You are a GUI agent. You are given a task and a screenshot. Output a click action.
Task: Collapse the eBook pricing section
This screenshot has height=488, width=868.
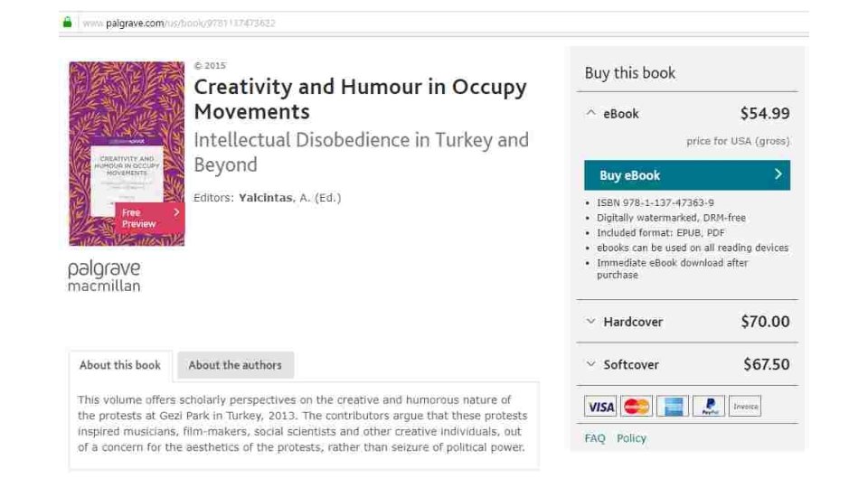pyautogui.click(x=591, y=114)
